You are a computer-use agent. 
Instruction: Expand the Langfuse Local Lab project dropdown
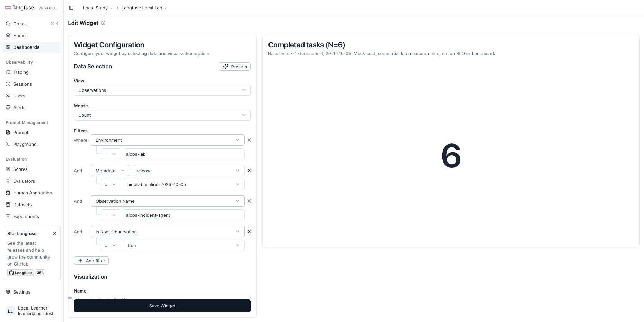click(x=144, y=8)
